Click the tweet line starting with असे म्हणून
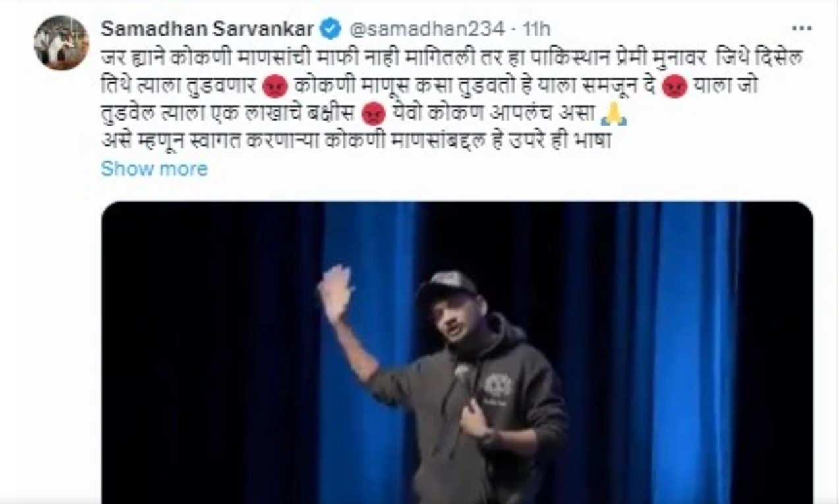The width and height of the screenshot is (839, 504). [357, 141]
